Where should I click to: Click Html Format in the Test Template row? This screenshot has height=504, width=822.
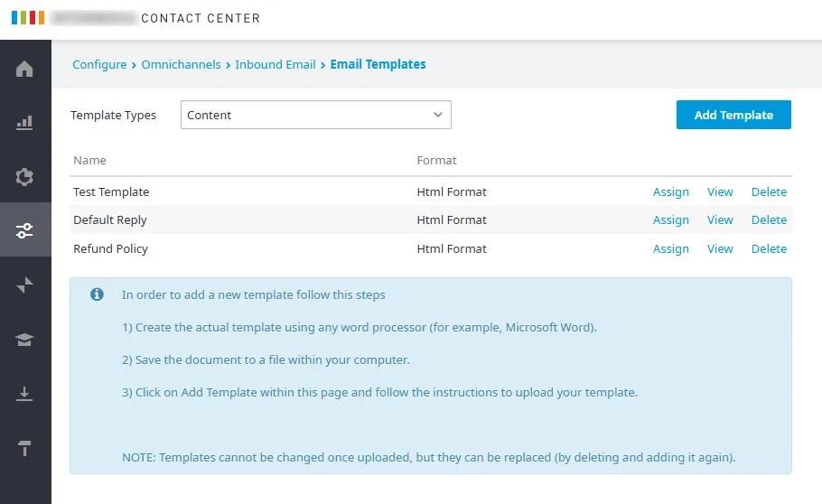coord(452,192)
